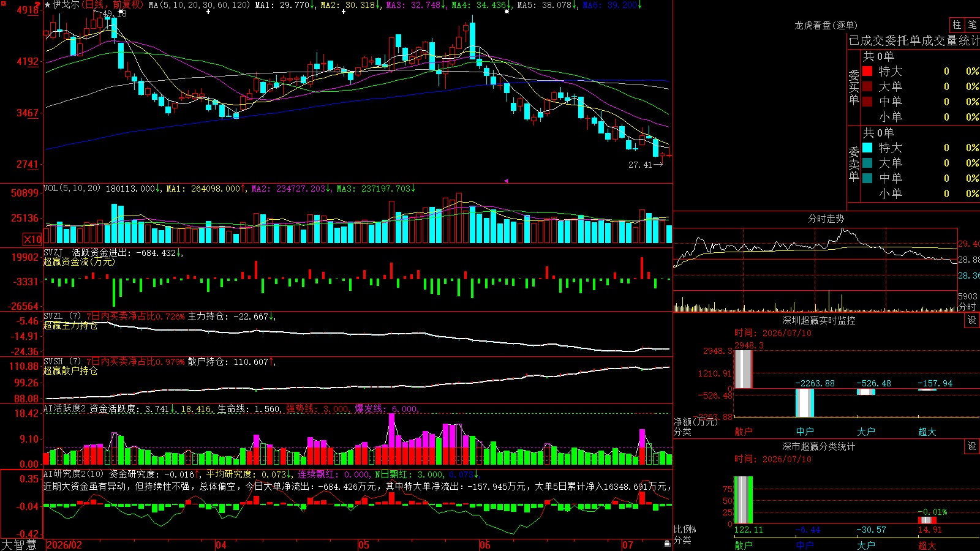Click the 04 month marker on timeline
Image resolution: width=980 pixels, height=551 pixels.
coord(221,545)
